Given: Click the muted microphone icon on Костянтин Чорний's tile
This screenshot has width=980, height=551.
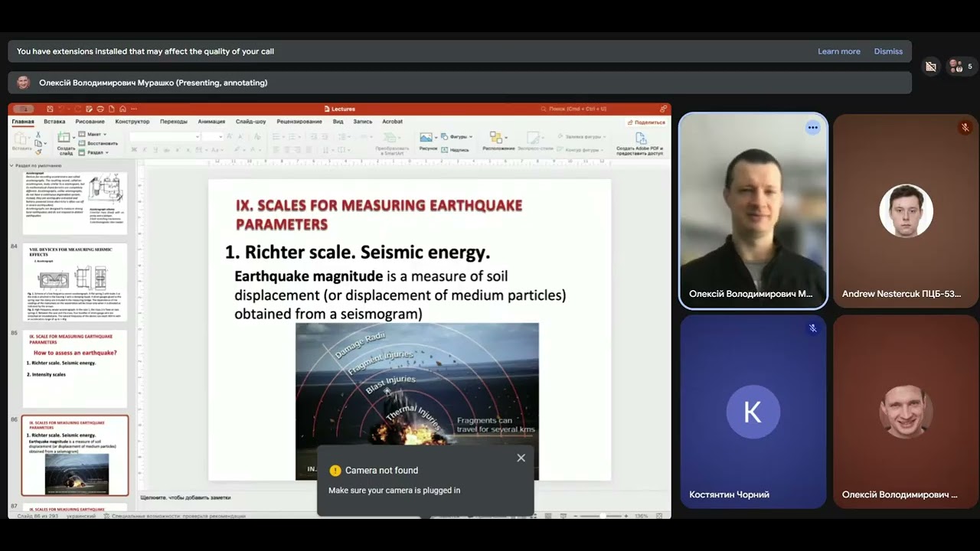Looking at the screenshot, I should 812,328.
